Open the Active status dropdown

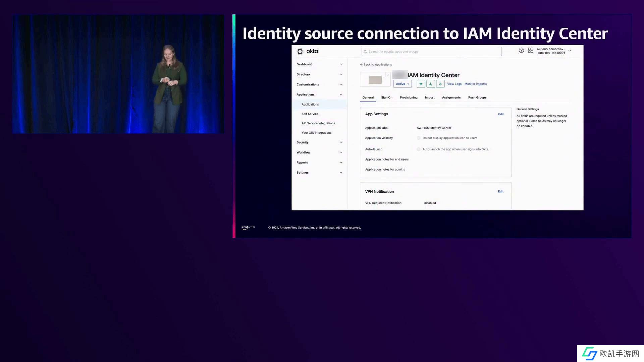click(x=402, y=84)
